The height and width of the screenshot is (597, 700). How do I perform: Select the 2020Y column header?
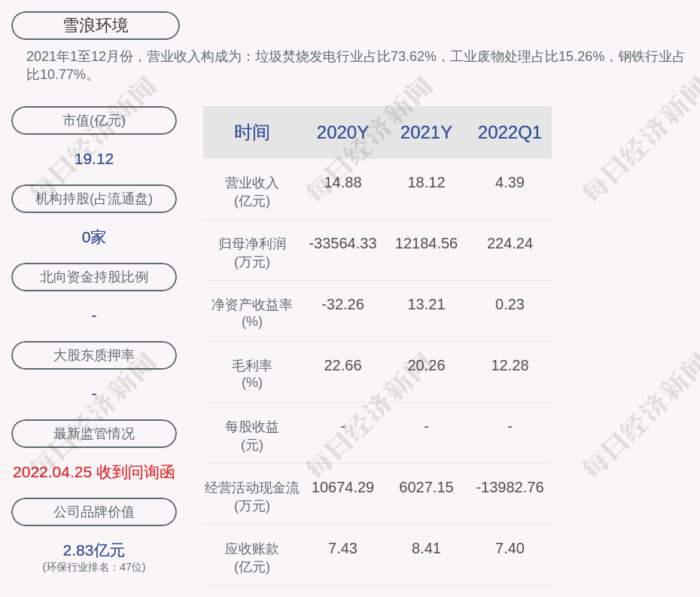tap(342, 132)
